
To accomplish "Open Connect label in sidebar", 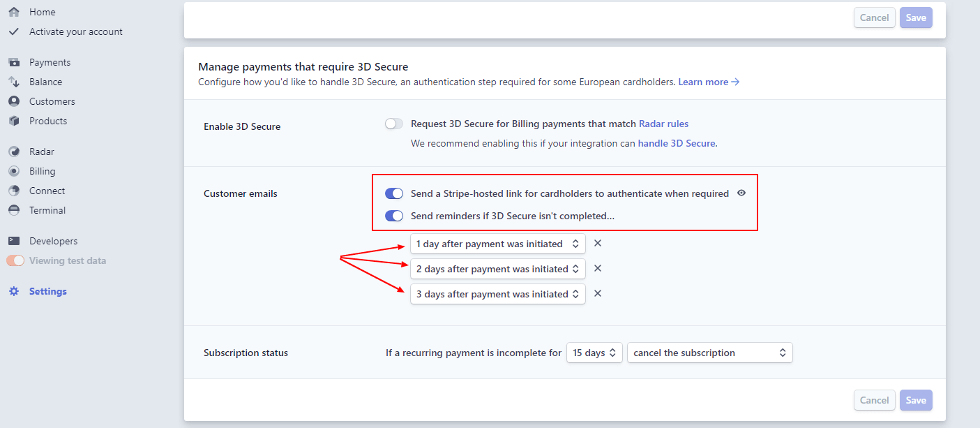I will [x=47, y=191].
